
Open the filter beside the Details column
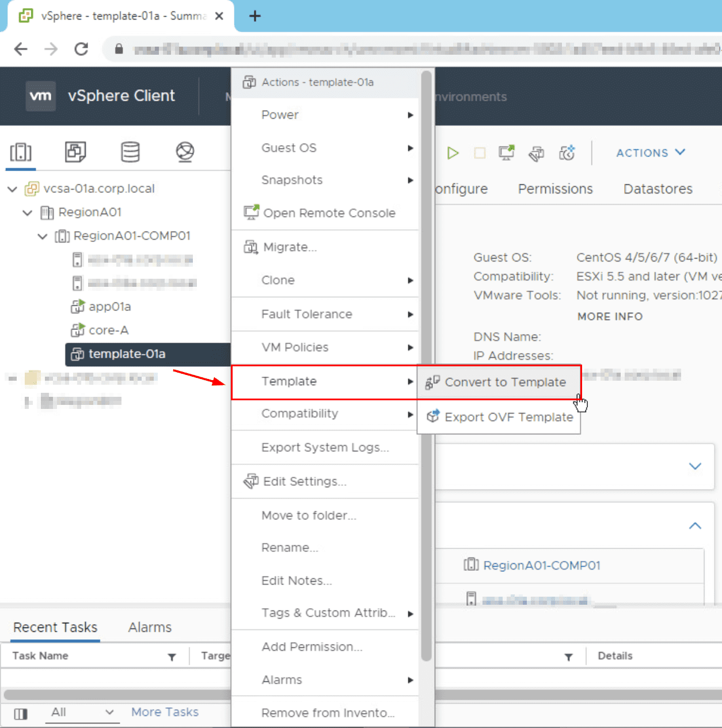[568, 657]
